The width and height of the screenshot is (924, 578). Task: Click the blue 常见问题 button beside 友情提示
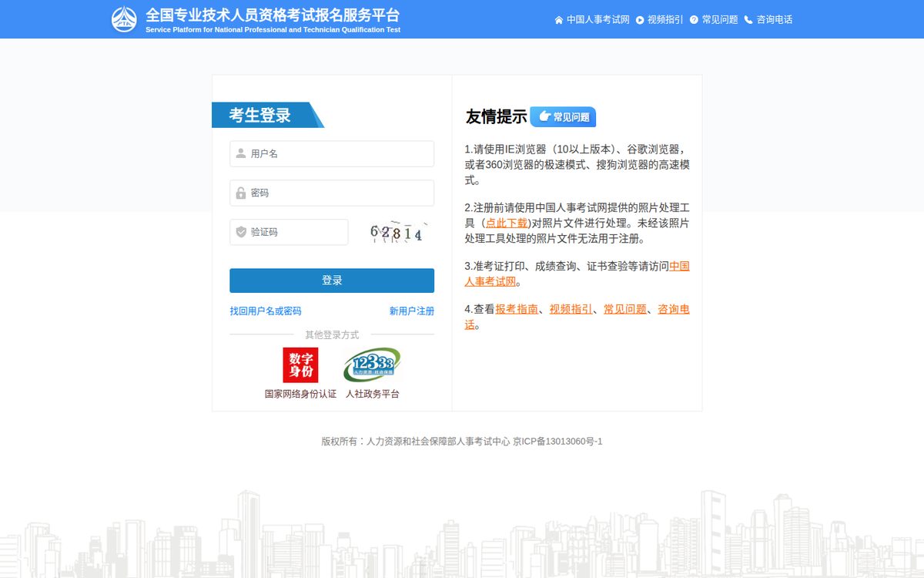pyautogui.click(x=563, y=117)
